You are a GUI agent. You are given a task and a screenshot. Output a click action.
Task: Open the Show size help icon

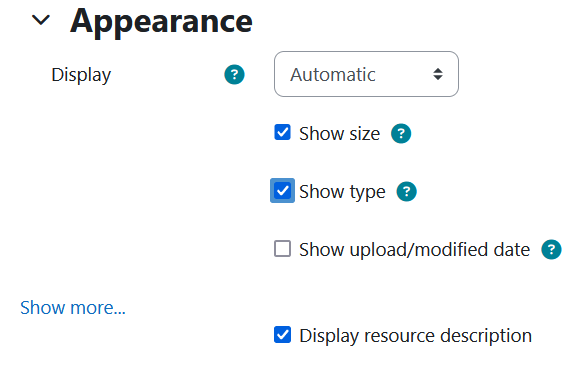pyautogui.click(x=401, y=133)
